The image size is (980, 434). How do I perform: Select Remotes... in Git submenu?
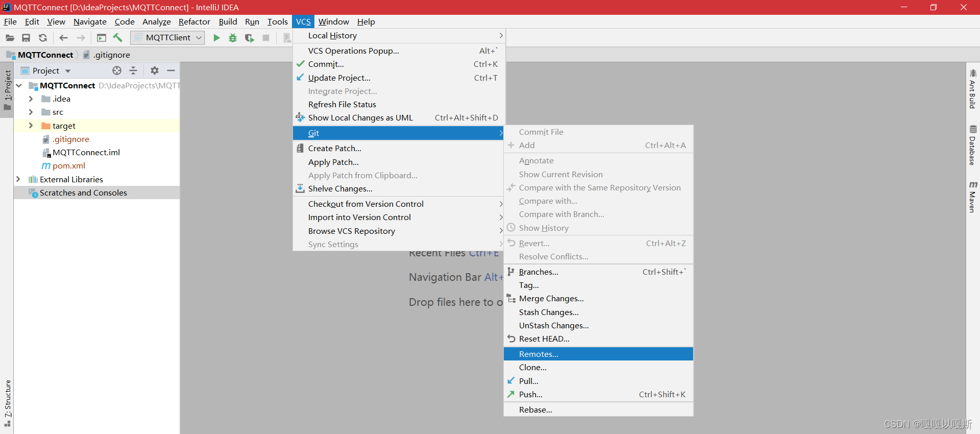[598, 354]
